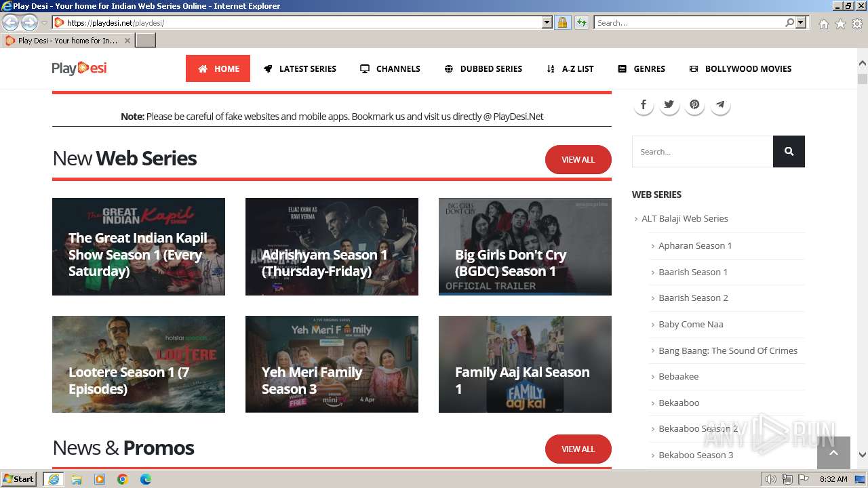
Task: Open the Pinterest social icon
Action: tap(694, 104)
